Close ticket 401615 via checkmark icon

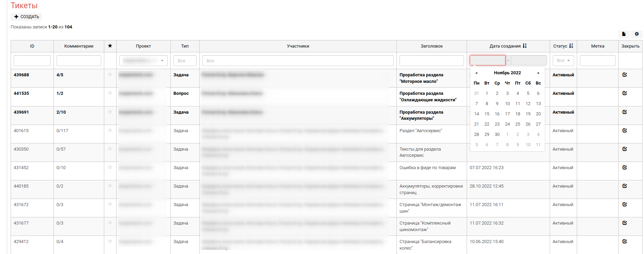[x=624, y=130]
